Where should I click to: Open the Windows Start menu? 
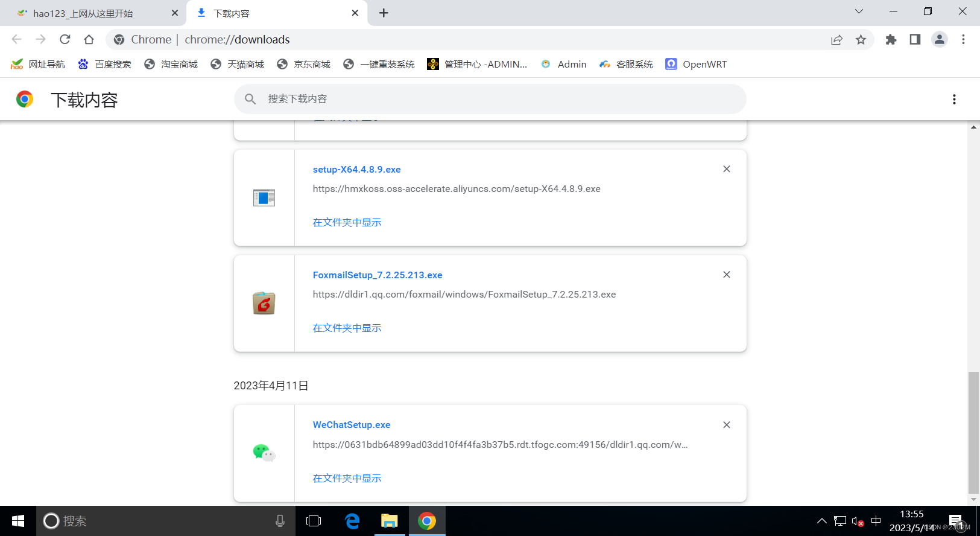coord(18,521)
